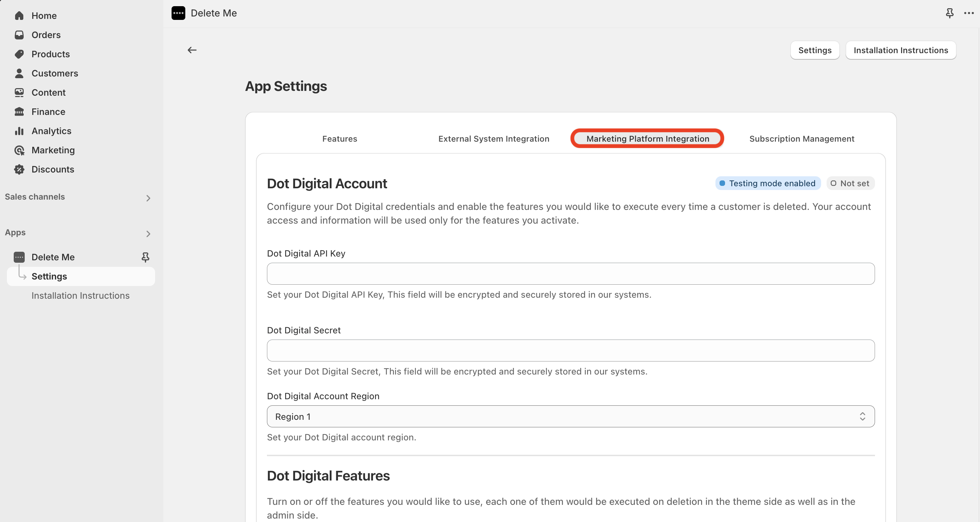Click the Orders inbox icon

19,35
